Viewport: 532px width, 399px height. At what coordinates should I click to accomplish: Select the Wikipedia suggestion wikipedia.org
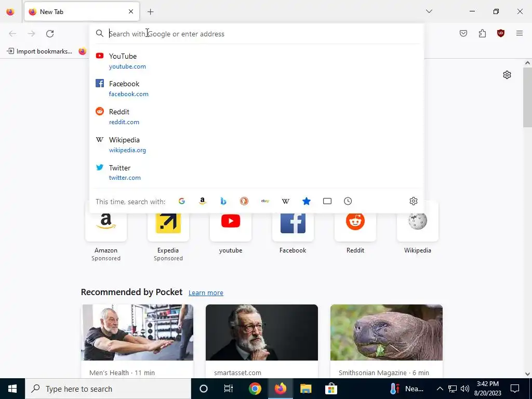pos(257,145)
